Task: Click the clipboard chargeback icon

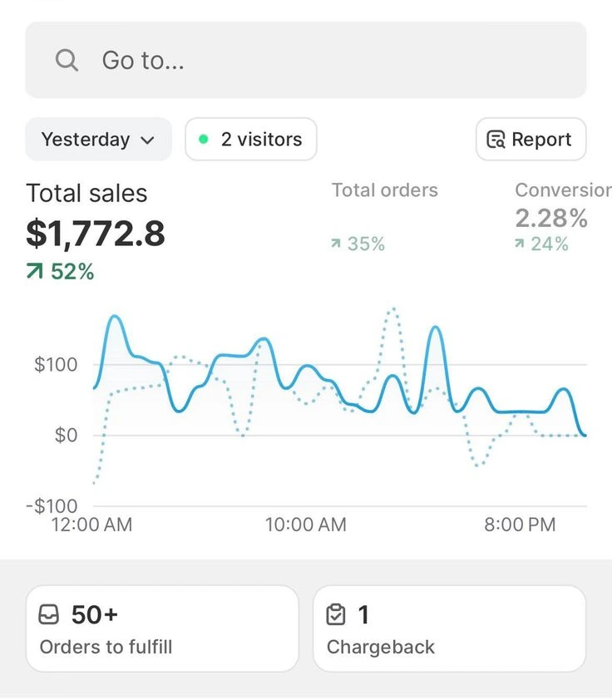Action: pos(336,615)
